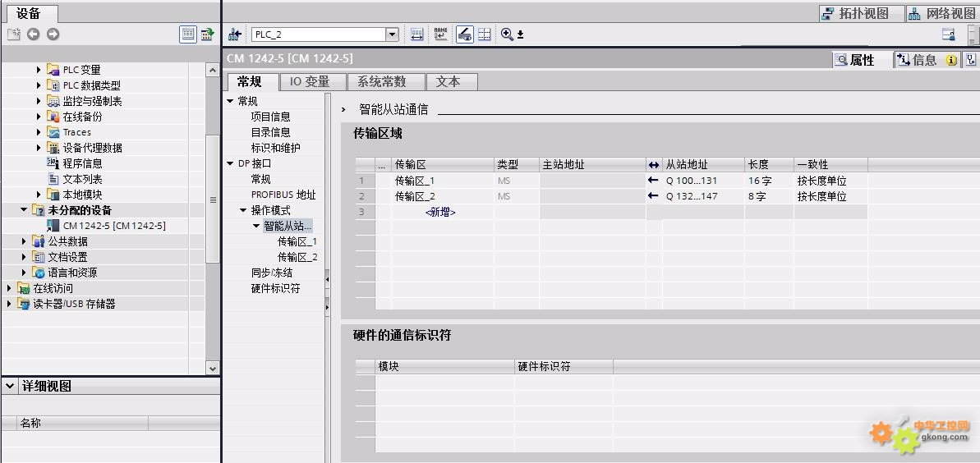The image size is (980, 463).
Task: Click the network connect icon before PLC_2
Action: point(234,34)
